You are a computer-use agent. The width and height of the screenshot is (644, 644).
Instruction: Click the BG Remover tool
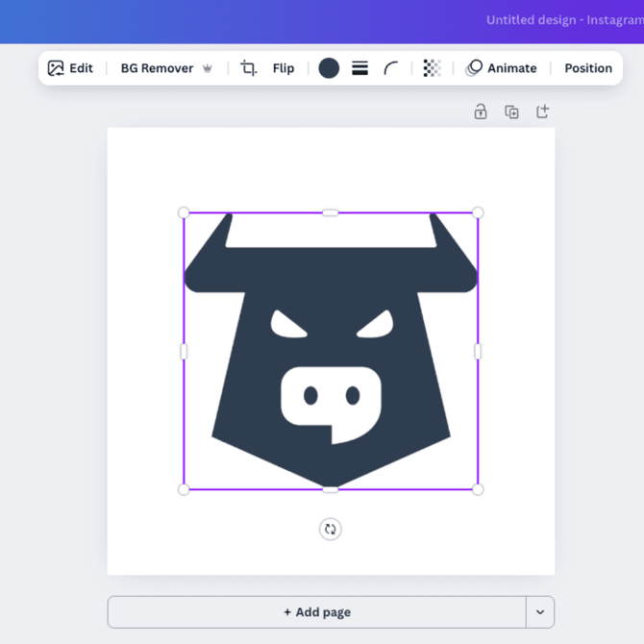pos(165,68)
